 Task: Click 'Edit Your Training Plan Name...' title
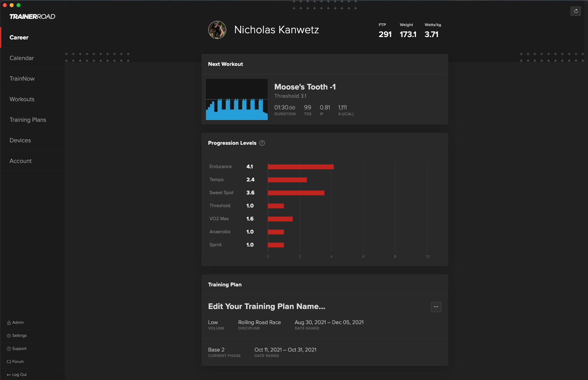tap(267, 306)
